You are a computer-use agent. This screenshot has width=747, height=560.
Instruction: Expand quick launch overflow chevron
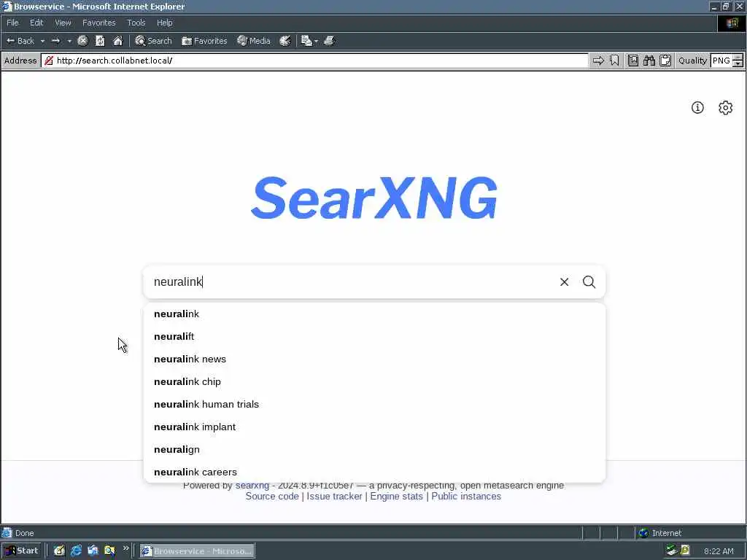pos(125,548)
